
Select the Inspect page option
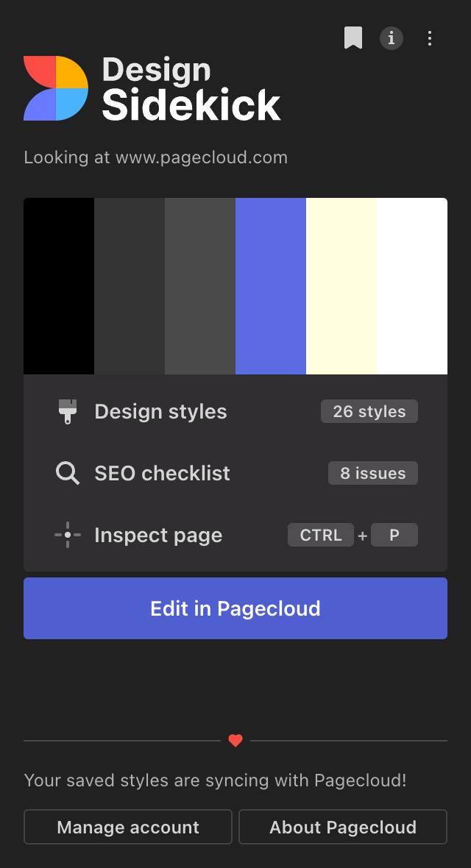click(x=235, y=535)
